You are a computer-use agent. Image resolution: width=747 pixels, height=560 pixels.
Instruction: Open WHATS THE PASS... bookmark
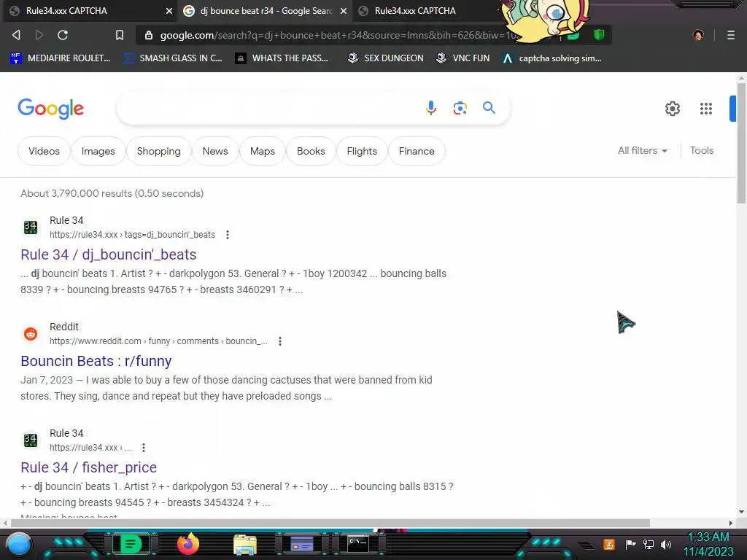(282, 58)
